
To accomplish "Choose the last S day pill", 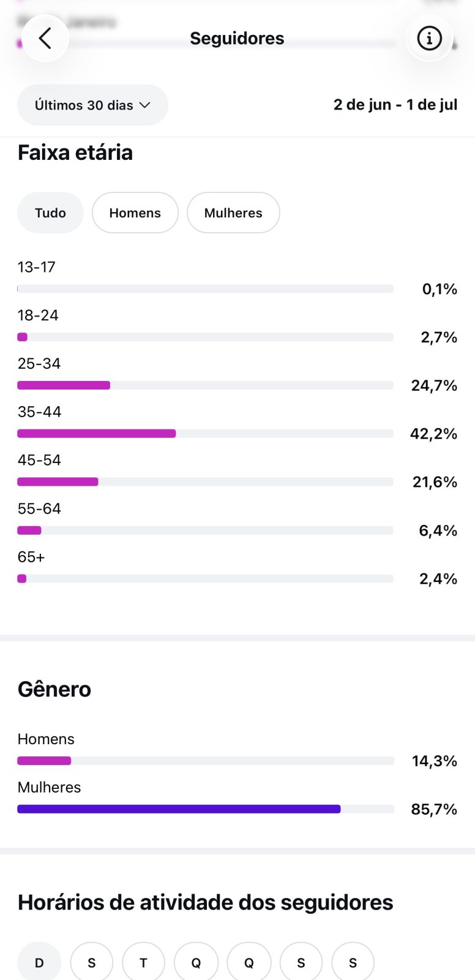I will [x=353, y=962].
